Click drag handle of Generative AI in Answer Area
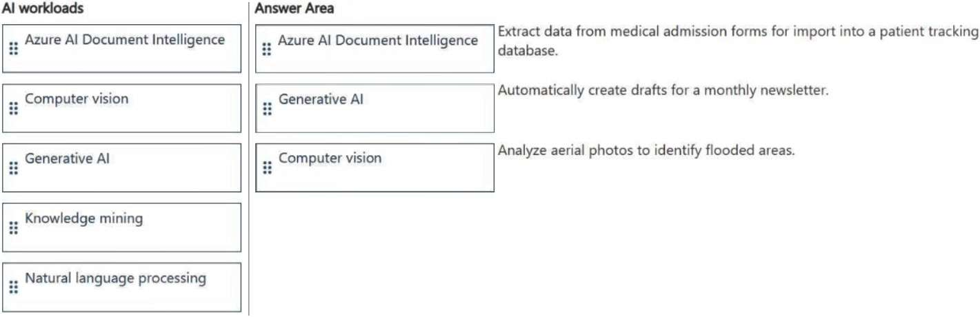980x317 pixels. [x=267, y=109]
